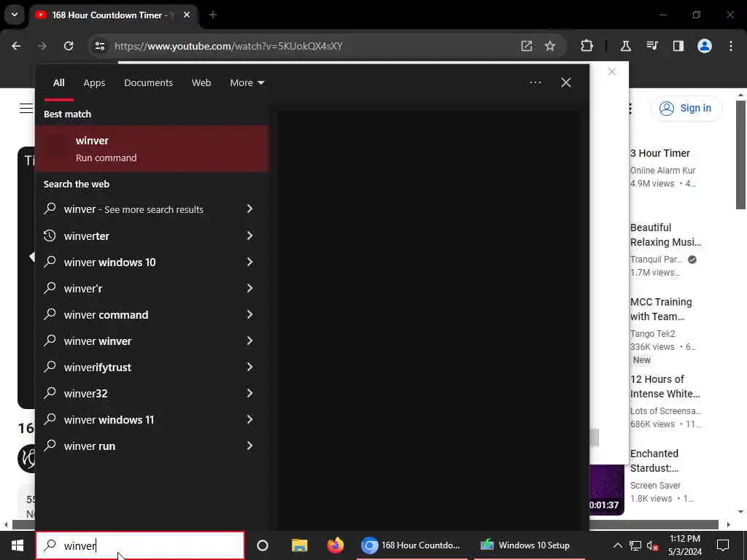Click the muted volume tray icon
This screenshot has height=560, width=747.
tap(652, 545)
